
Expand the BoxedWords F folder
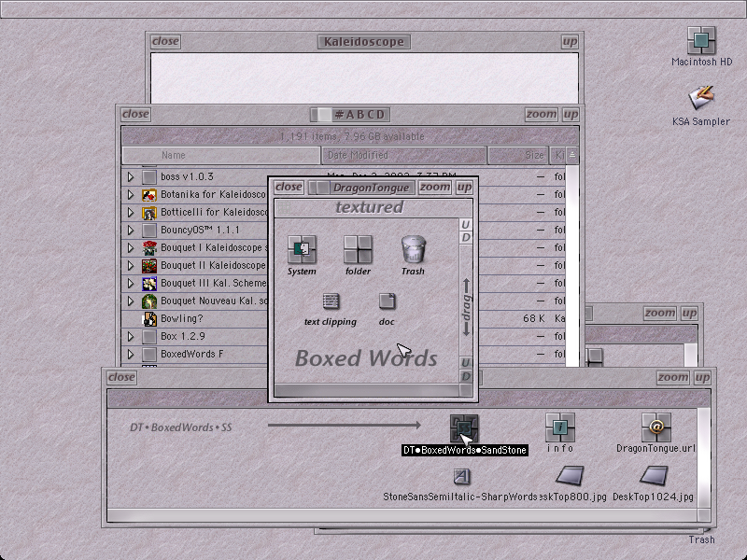point(131,355)
